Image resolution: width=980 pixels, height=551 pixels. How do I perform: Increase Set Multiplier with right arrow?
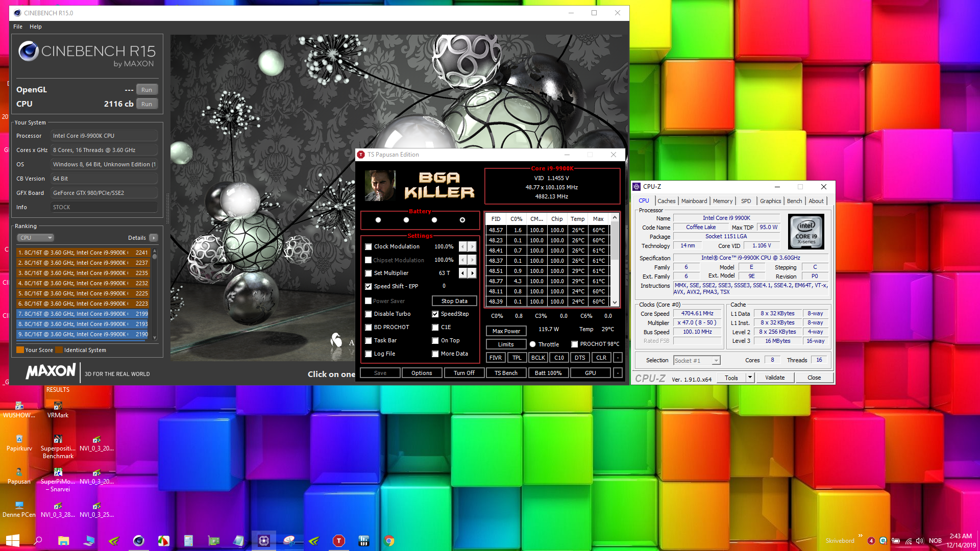coord(473,273)
